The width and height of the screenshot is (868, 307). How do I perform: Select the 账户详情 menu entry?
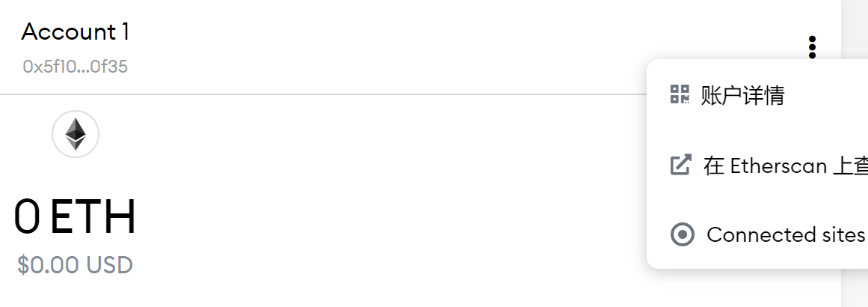(x=757, y=95)
